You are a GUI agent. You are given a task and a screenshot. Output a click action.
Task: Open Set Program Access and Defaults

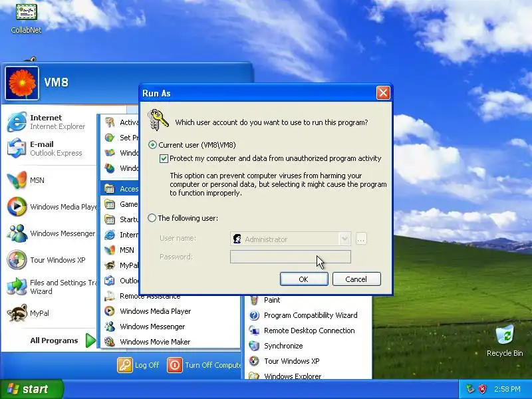click(x=120, y=138)
